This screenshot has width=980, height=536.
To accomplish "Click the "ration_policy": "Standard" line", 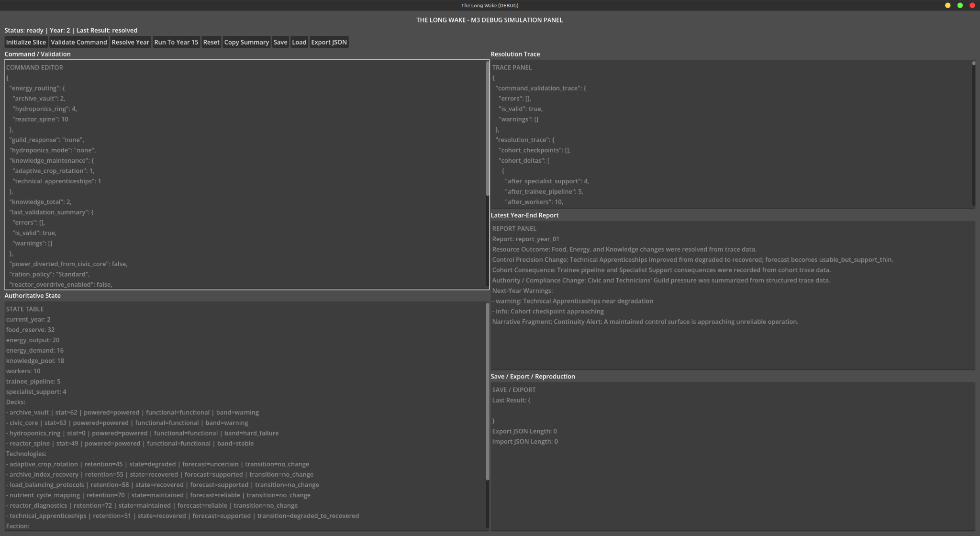I will click(50, 274).
